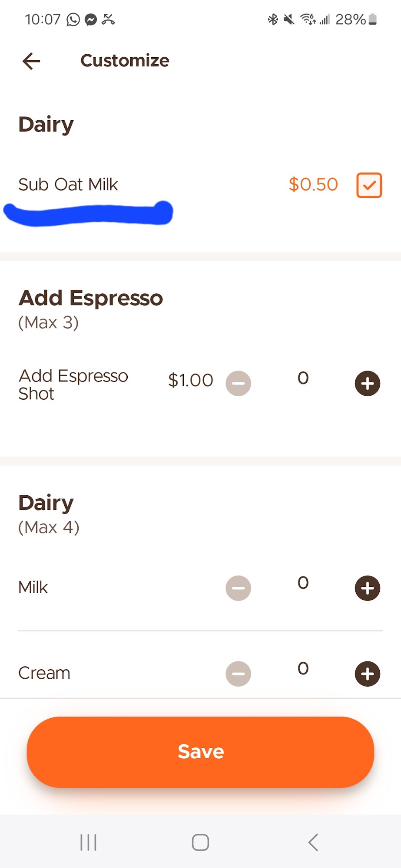Tap the missed call status icon
The image size is (401, 868).
pyautogui.click(x=108, y=20)
